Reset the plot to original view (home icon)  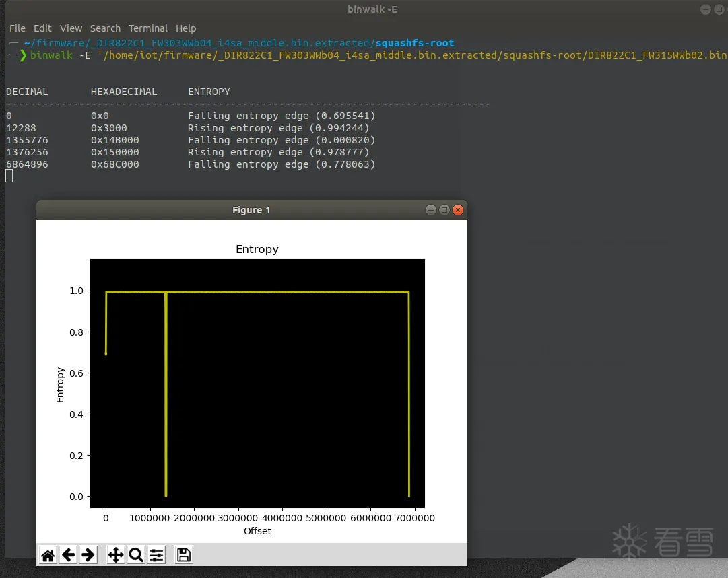pos(48,555)
